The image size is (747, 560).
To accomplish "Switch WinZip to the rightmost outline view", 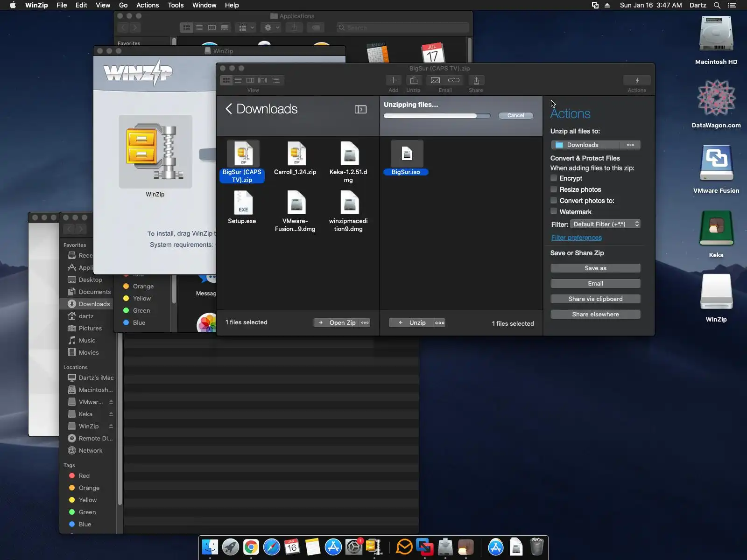I will (x=276, y=80).
